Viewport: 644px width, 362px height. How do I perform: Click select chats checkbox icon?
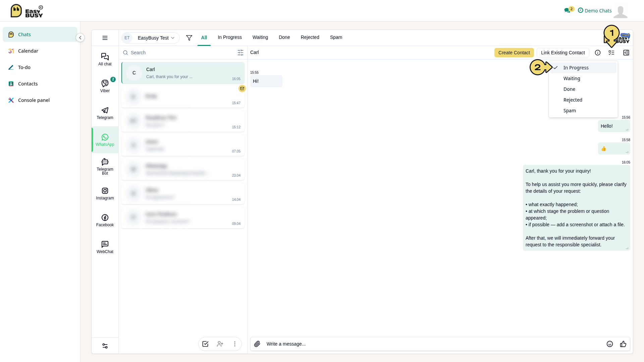pyautogui.click(x=205, y=344)
